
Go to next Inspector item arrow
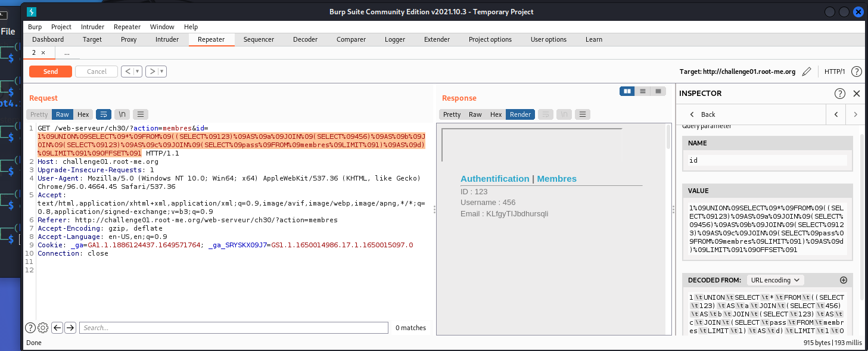[x=855, y=114]
